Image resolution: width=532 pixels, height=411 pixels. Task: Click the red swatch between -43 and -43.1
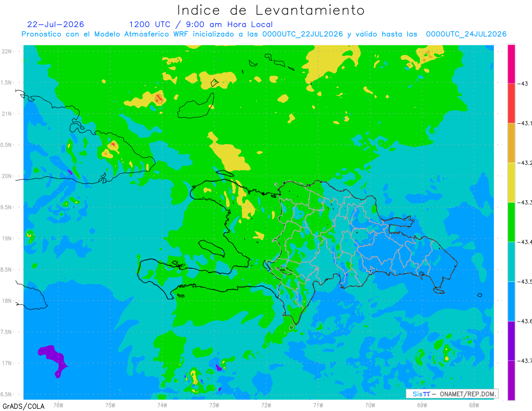(511, 103)
